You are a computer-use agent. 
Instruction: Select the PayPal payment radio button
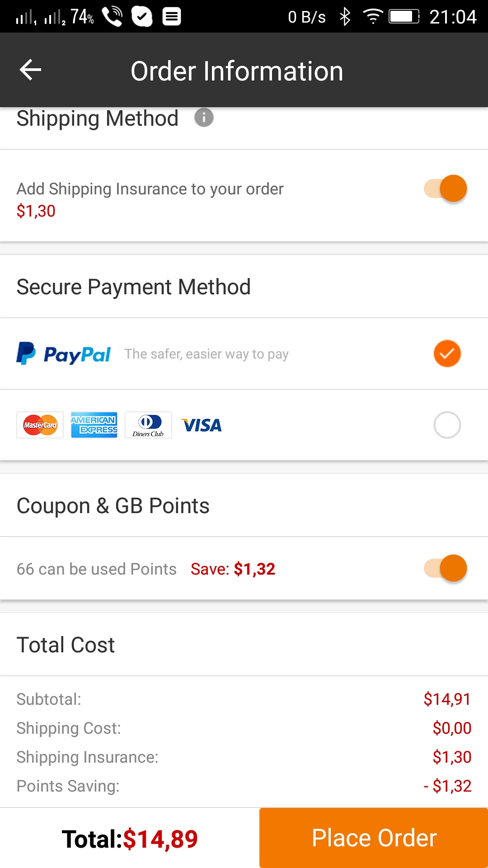447,354
